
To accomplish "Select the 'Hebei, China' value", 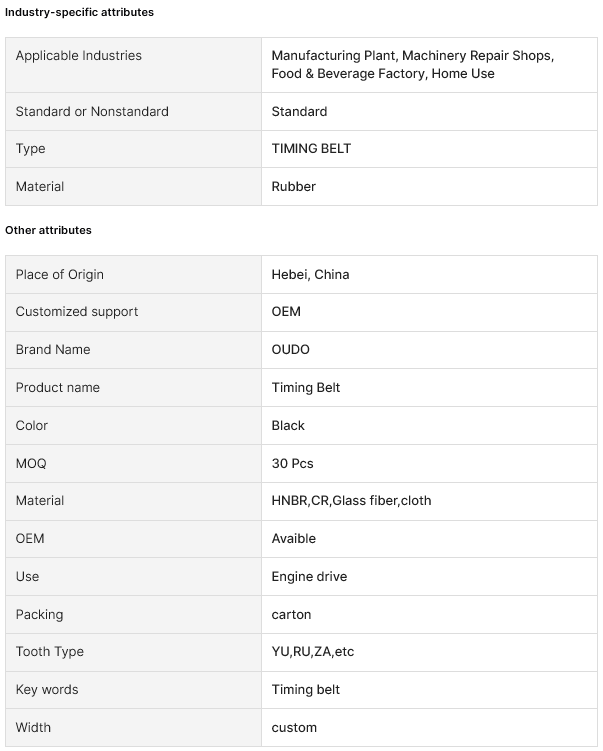I will tap(310, 274).
